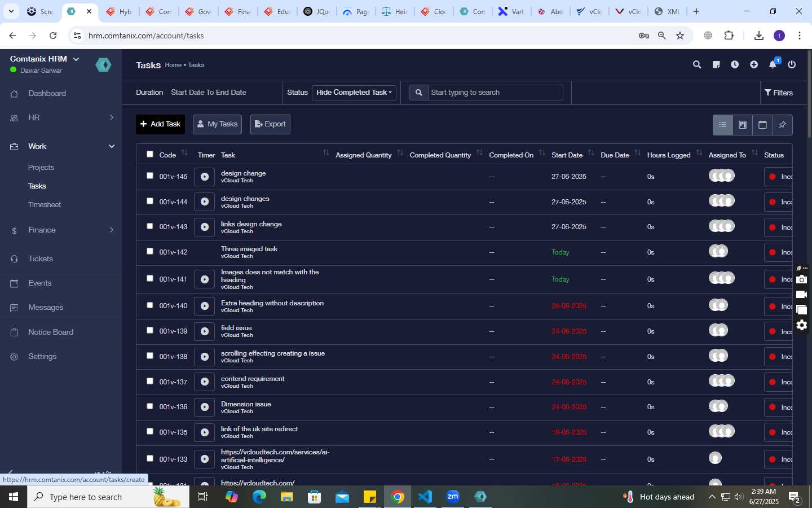The image size is (812, 508).
Task: Click Home breadcrumb link
Action: click(x=173, y=65)
